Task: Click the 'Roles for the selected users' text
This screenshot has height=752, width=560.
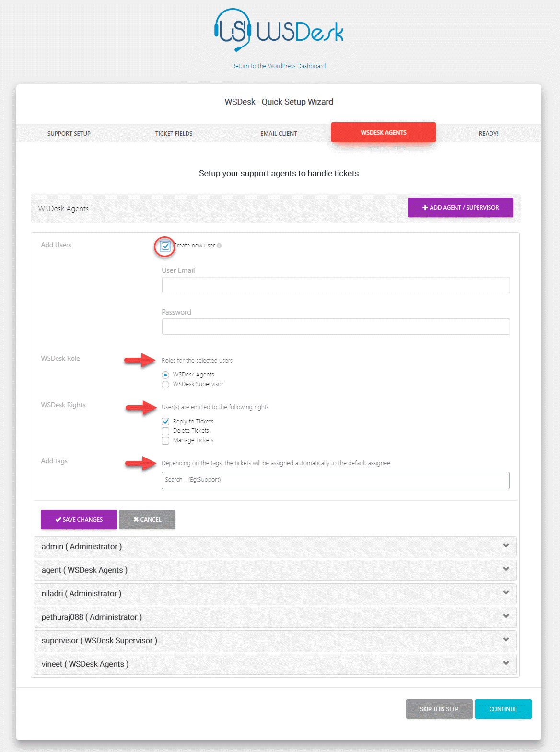Action: coord(197,361)
